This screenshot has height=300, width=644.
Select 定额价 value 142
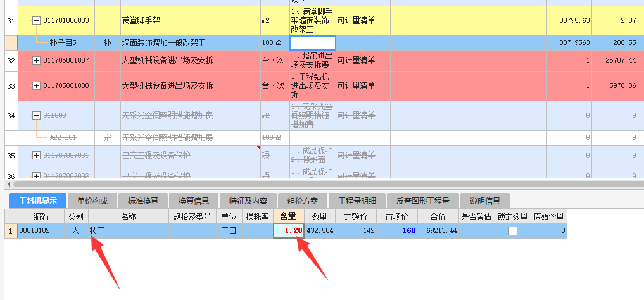point(356,230)
